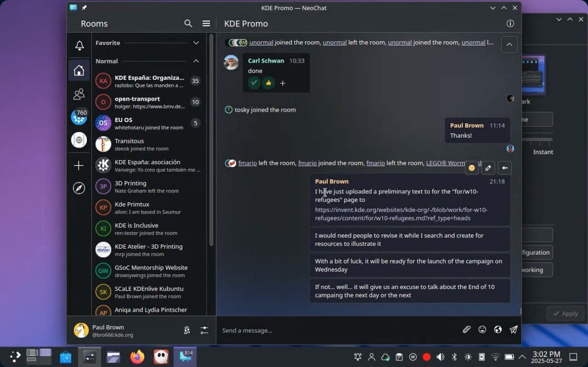Open the invent.kde.org w10-refugees link
588x367 pixels.
point(401,214)
